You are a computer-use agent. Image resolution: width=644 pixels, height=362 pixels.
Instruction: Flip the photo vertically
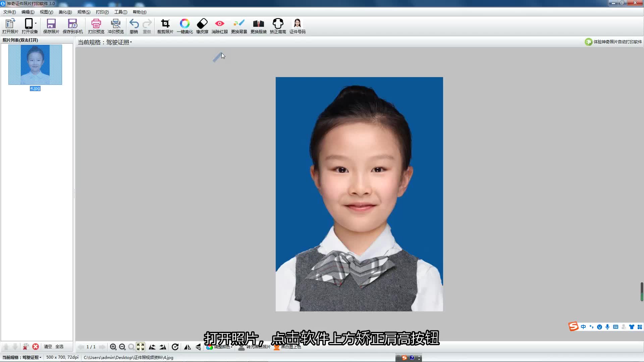[x=198, y=347]
